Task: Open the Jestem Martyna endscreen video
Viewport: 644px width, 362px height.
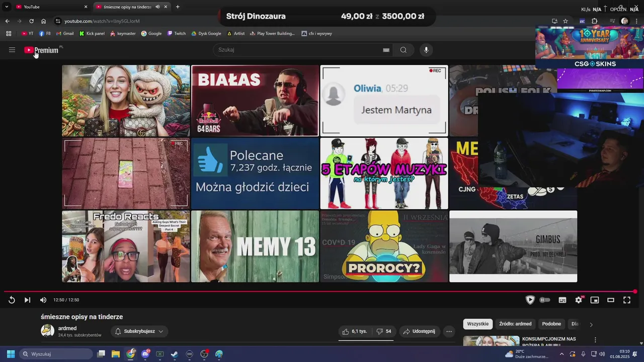Action: (x=384, y=101)
